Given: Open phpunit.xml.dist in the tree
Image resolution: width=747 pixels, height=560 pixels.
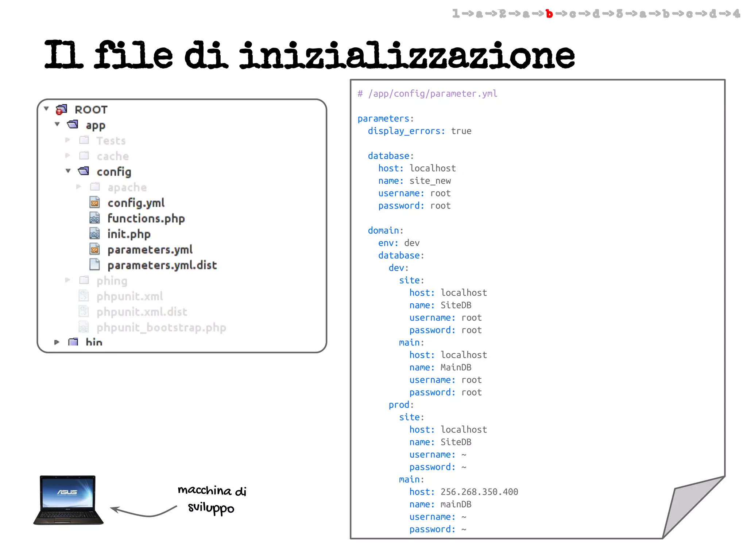Looking at the screenshot, I should 142,312.
